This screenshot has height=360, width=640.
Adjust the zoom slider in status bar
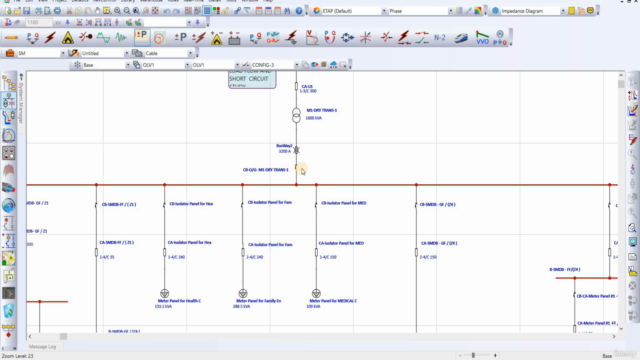473,356
